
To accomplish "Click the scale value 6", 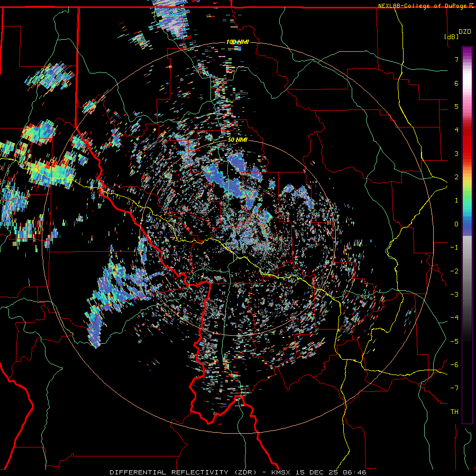I will pyautogui.click(x=456, y=83).
